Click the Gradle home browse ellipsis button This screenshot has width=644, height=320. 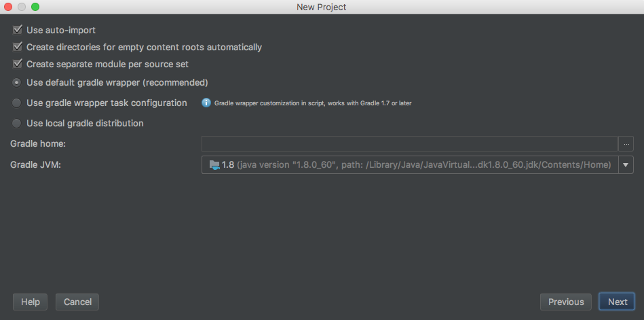coord(626,143)
